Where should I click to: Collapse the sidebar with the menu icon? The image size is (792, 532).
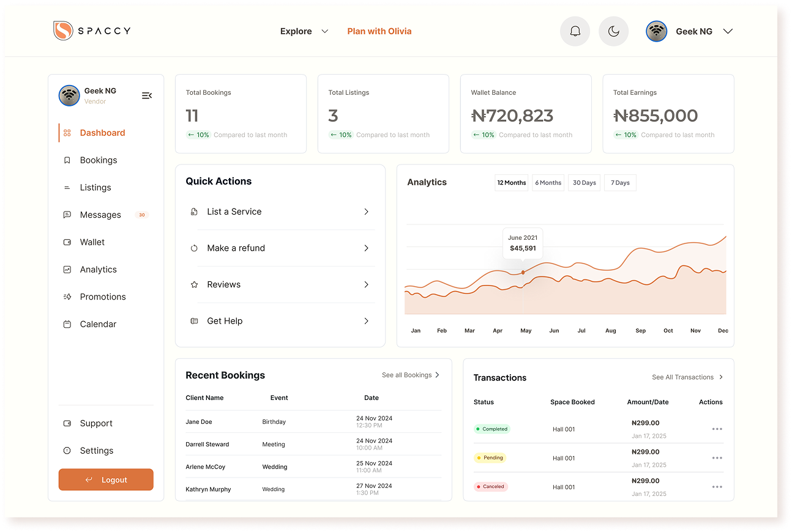tap(147, 95)
